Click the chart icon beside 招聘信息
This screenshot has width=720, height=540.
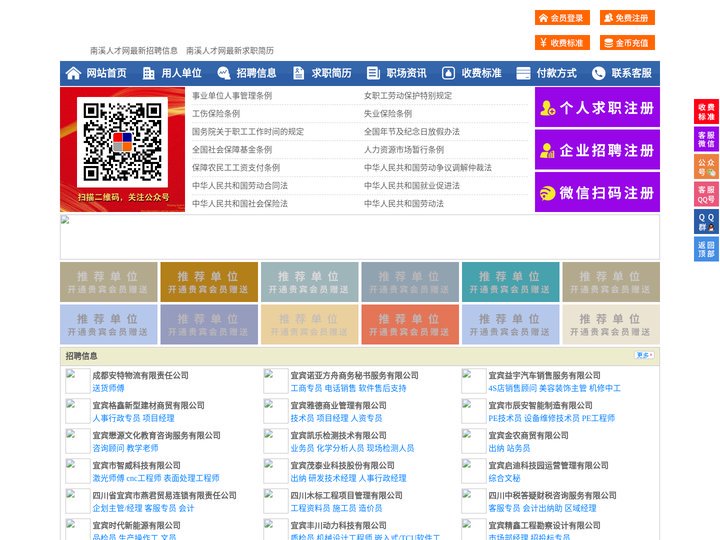224,73
